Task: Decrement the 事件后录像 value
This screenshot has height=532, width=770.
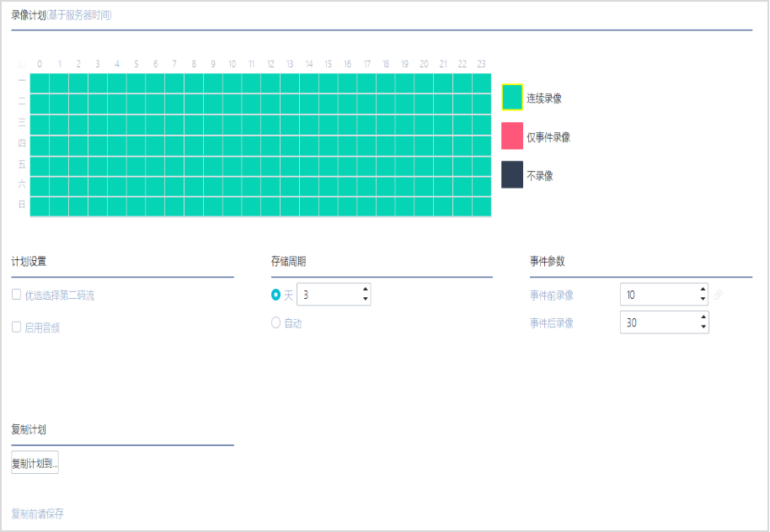Action: (x=703, y=327)
